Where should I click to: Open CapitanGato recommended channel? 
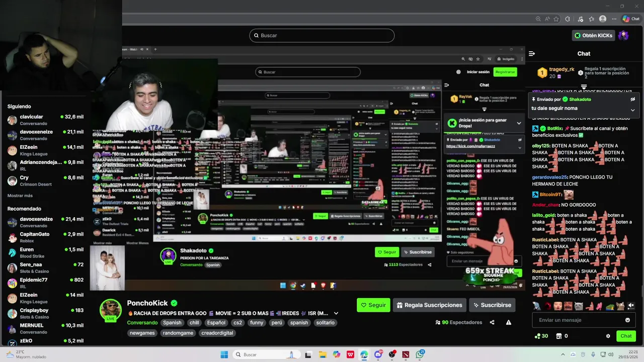[x=45, y=237]
